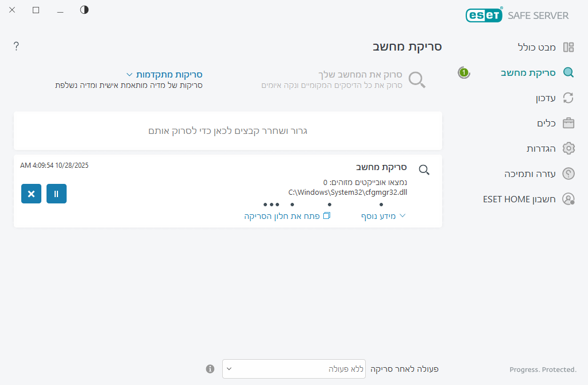588x385 pixels.
Task: Open the action-after-scan dropdown
Action: click(293, 369)
